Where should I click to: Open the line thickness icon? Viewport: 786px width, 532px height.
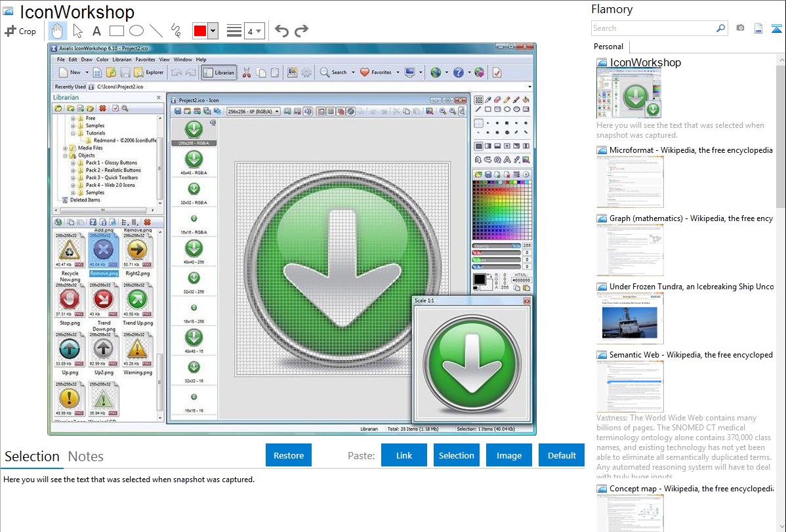[x=234, y=31]
